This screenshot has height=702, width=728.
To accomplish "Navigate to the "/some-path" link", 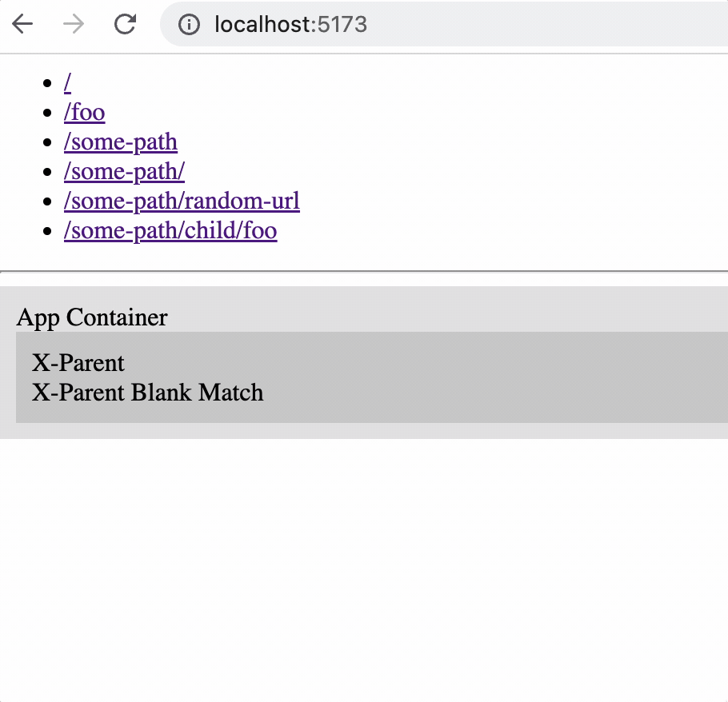I will (x=121, y=142).
